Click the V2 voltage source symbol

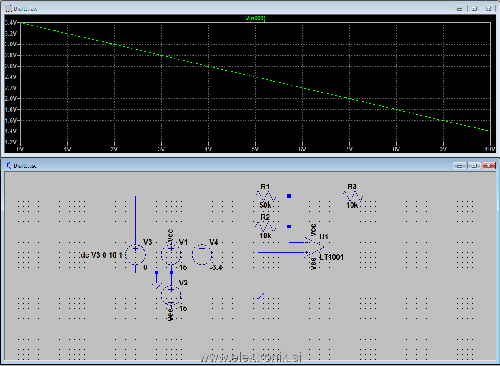(x=171, y=295)
